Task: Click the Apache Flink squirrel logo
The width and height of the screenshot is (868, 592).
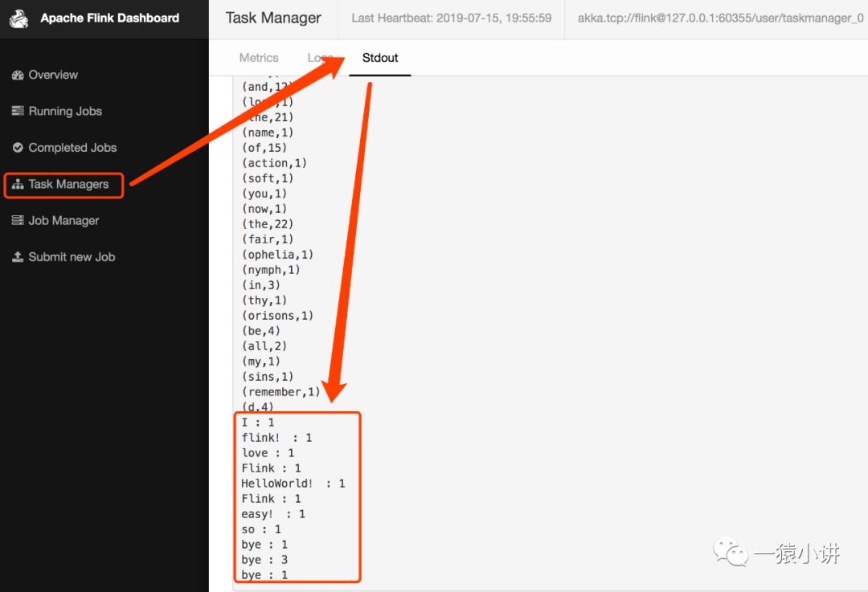Action: [18, 18]
